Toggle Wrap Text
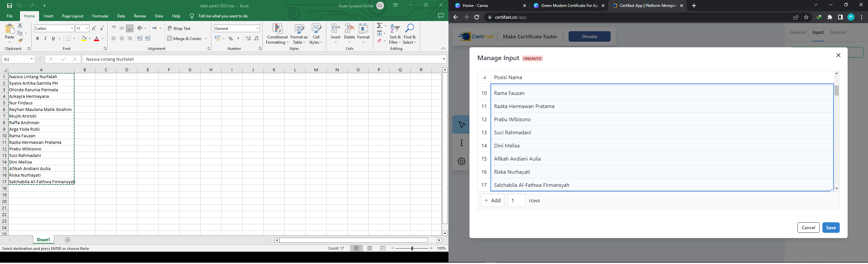 click(180, 29)
